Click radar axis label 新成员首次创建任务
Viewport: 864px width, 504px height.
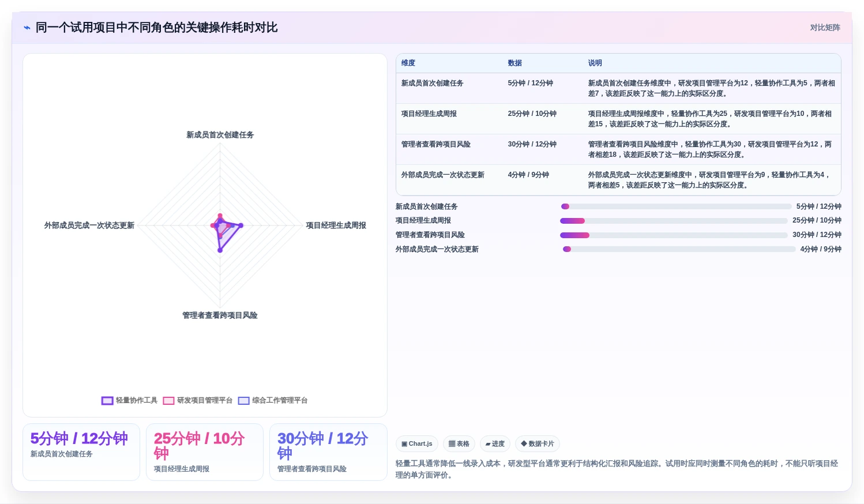click(x=220, y=135)
